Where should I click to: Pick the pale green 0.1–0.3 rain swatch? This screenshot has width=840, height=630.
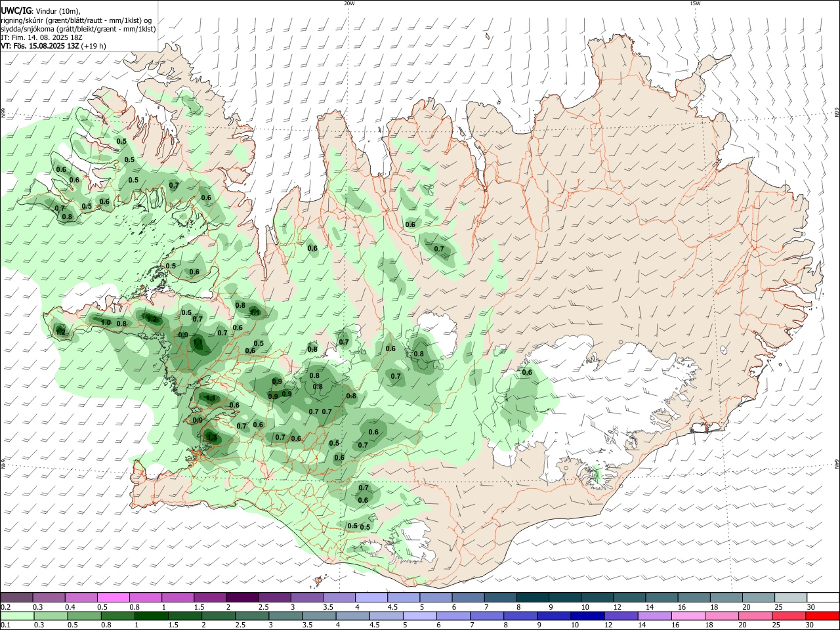pos(17,616)
